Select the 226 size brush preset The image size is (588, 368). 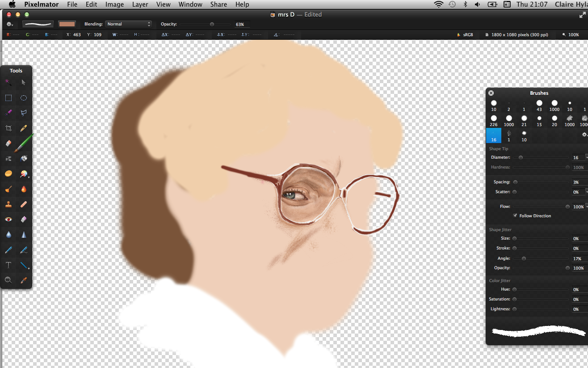[x=494, y=121]
